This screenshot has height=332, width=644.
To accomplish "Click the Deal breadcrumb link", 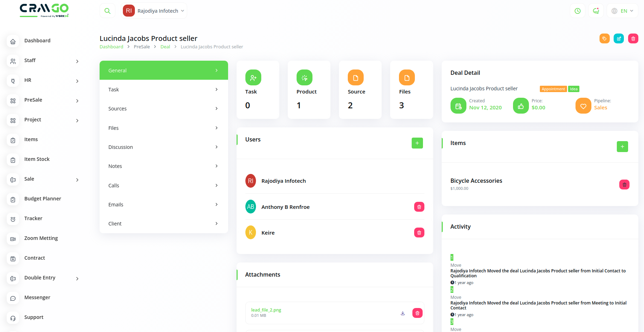I will click(165, 47).
